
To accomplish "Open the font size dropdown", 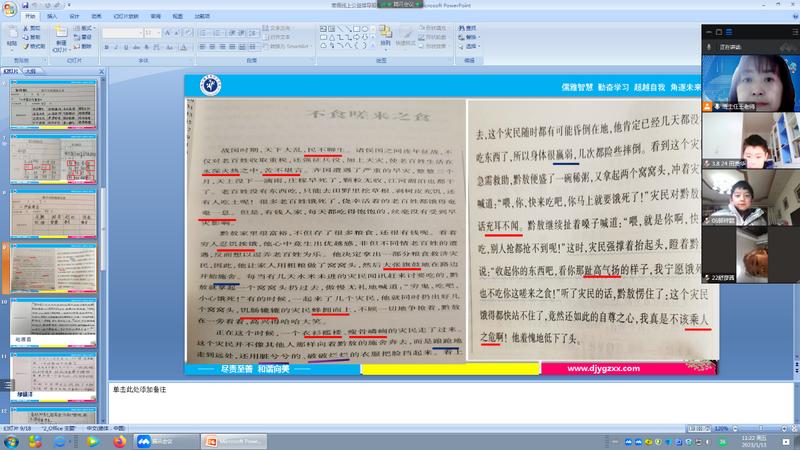I will [x=159, y=33].
